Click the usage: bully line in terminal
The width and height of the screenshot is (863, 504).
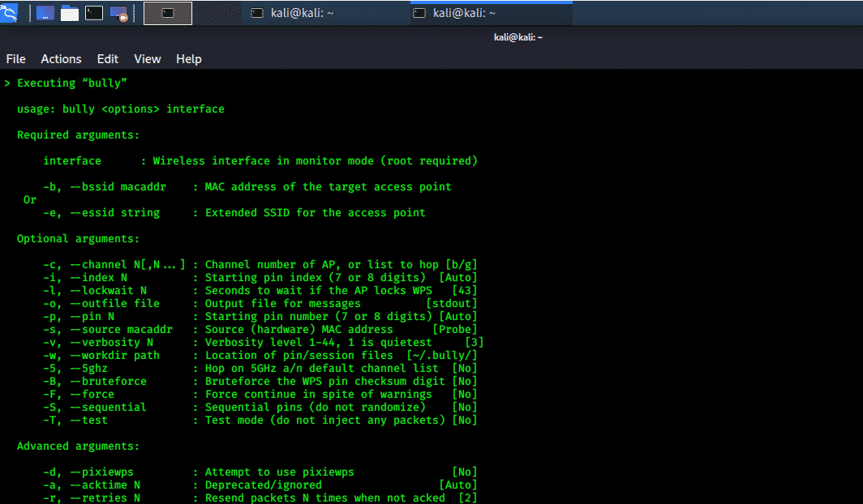(120, 109)
